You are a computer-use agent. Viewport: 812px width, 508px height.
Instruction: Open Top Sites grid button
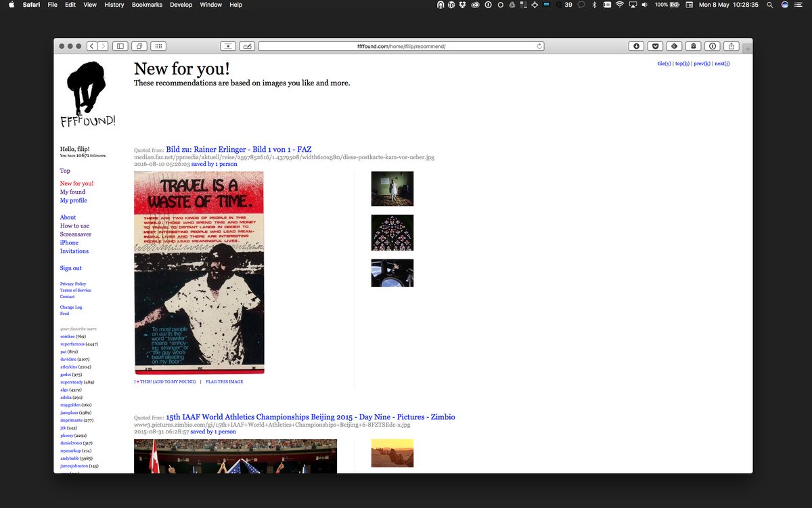tap(158, 46)
